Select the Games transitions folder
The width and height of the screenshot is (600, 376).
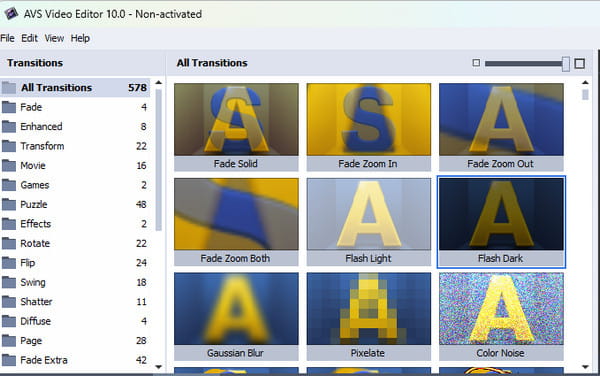pyautogui.click(x=75, y=185)
